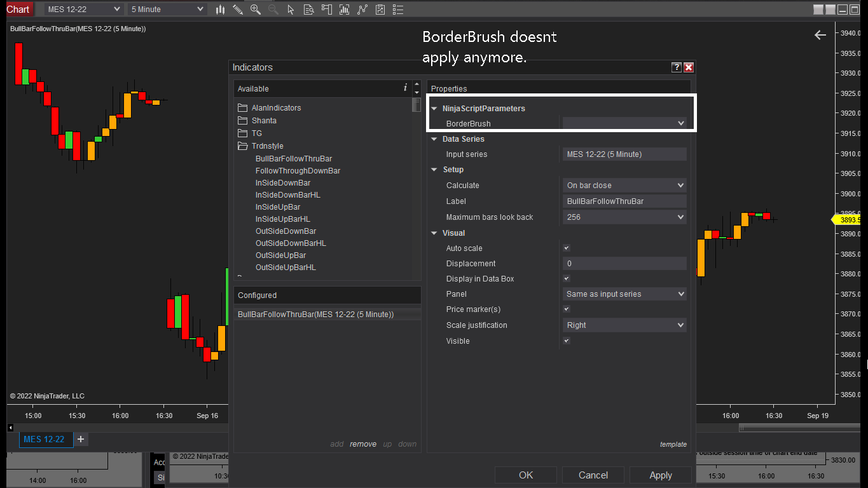Click the Displacement field

click(624, 264)
